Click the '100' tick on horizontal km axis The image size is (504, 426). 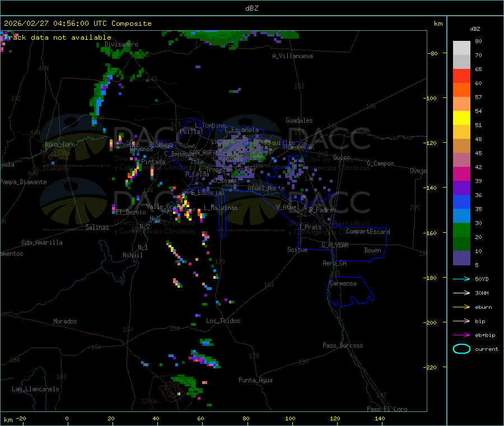pyautogui.click(x=290, y=418)
